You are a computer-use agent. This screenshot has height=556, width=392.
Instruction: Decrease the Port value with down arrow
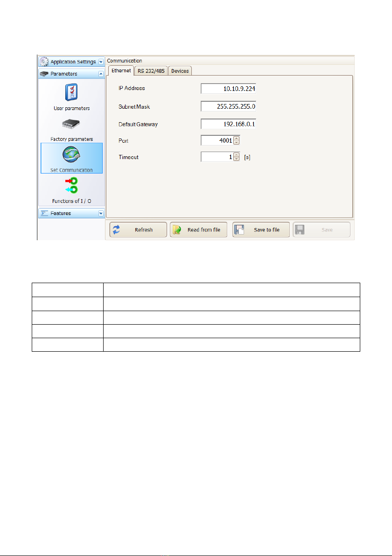pos(237,143)
